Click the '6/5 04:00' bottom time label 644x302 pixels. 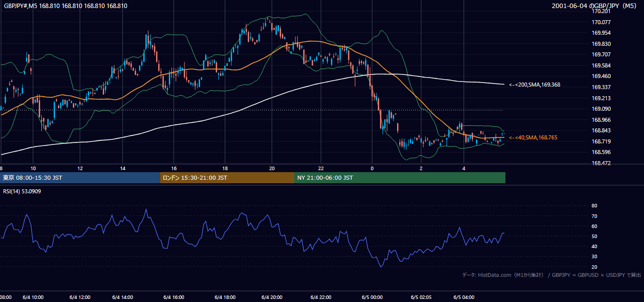point(464,297)
